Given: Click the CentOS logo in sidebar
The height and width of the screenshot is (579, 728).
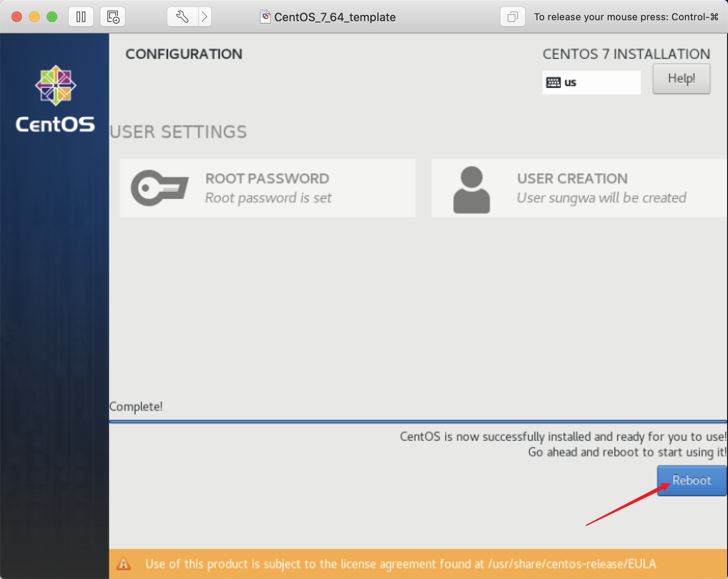Looking at the screenshot, I should [x=55, y=99].
